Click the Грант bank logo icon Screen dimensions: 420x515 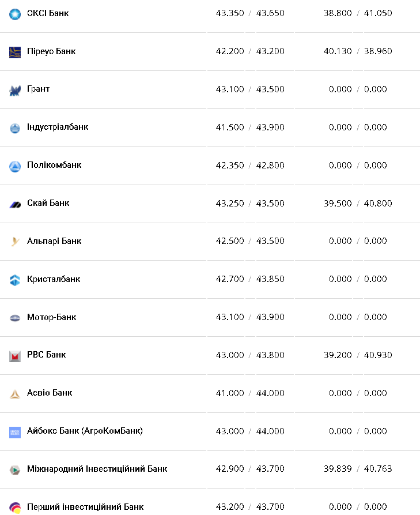coord(15,90)
